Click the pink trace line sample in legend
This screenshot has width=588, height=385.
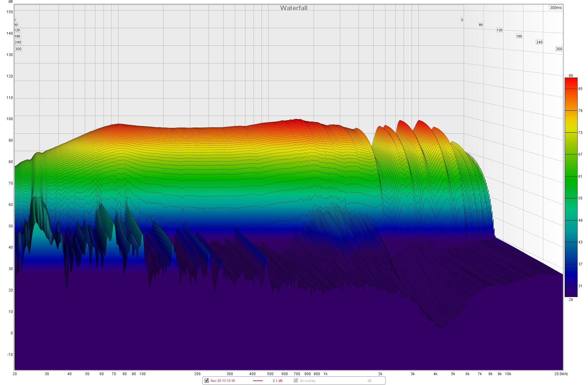[258, 381]
